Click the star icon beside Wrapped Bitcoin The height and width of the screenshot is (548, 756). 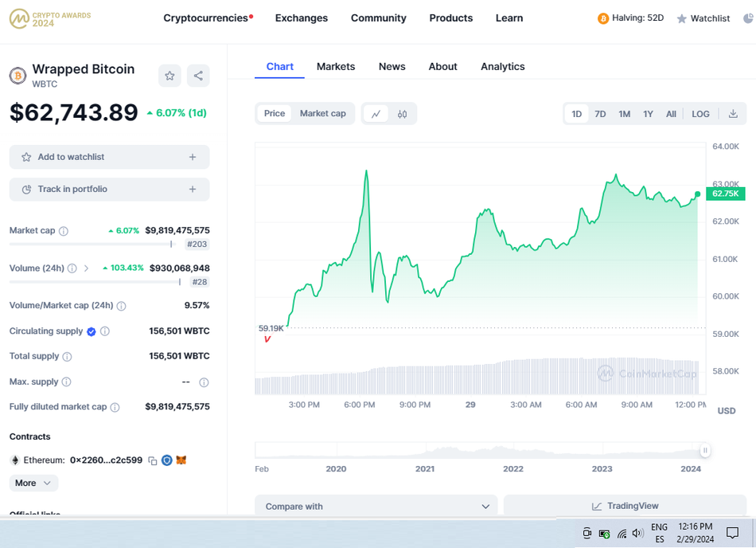click(170, 76)
